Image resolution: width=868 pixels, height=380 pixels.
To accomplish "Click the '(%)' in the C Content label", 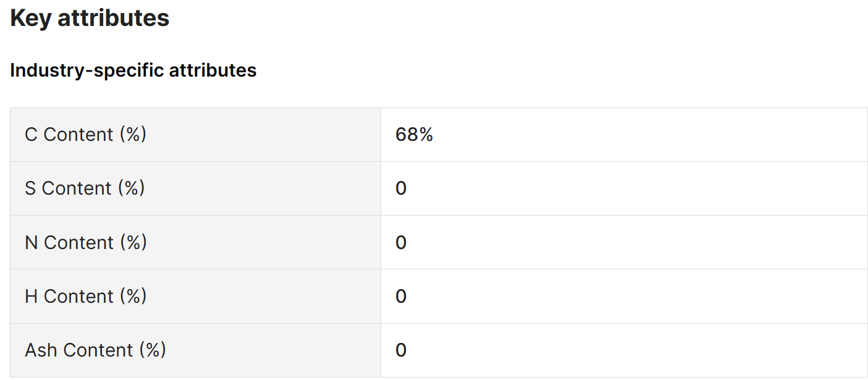I will pos(133,135).
